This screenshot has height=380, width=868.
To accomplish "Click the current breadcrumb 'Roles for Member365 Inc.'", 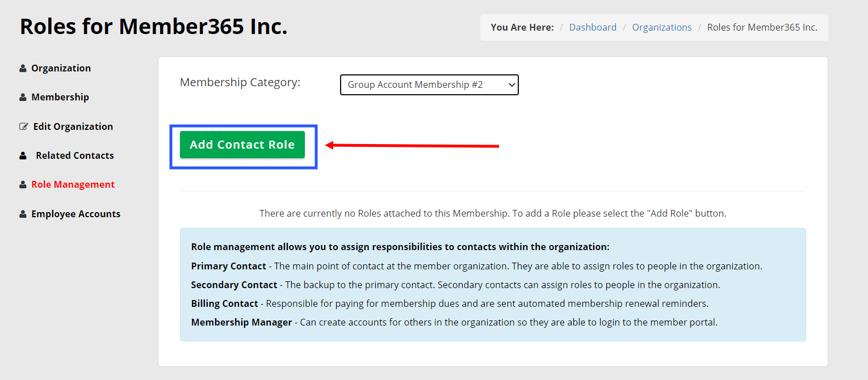I will pos(762,27).
